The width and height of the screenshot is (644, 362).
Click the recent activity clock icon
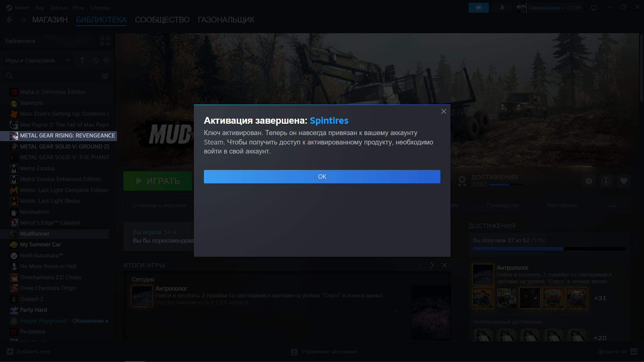click(x=96, y=60)
